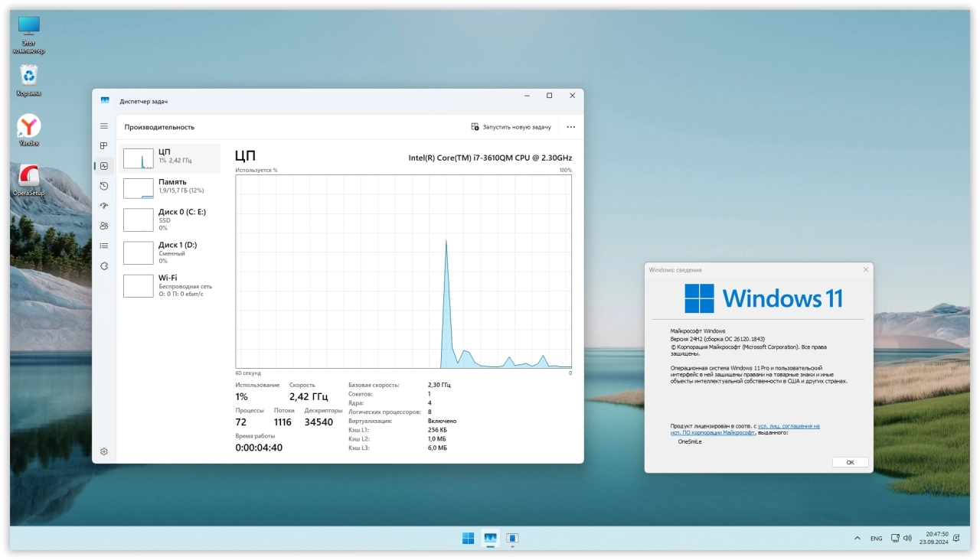This screenshot has height=560, width=980.
Task: Click the Виртуализация value Включено
Action: (442, 421)
